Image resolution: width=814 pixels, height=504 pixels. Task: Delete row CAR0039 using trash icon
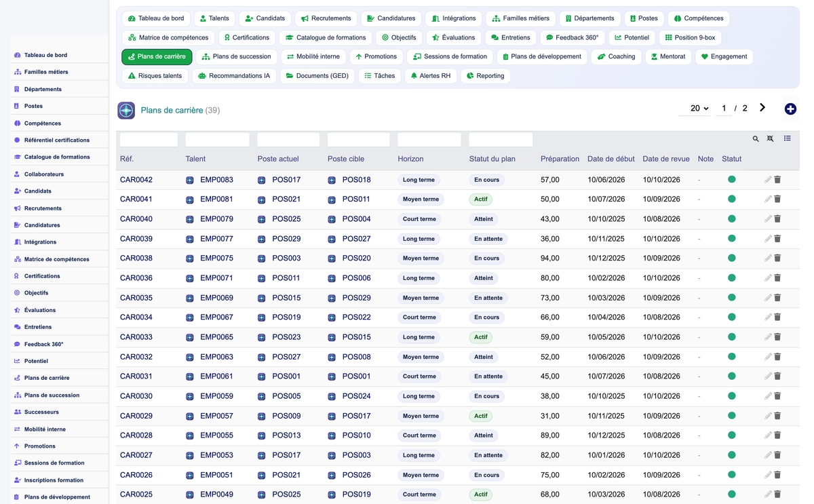(x=777, y=239)
